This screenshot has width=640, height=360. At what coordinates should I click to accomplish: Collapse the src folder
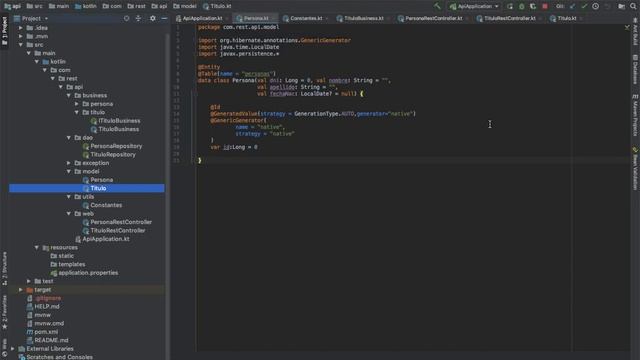(x=20, y=45)
